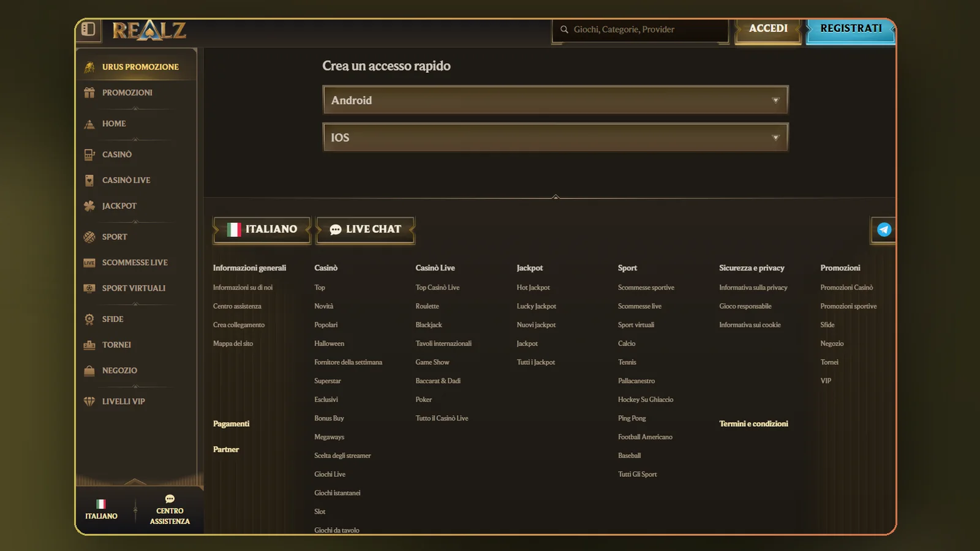Open Scommesse sportive footer link
This screenshot has height=551, width=980.
point(646,288)
